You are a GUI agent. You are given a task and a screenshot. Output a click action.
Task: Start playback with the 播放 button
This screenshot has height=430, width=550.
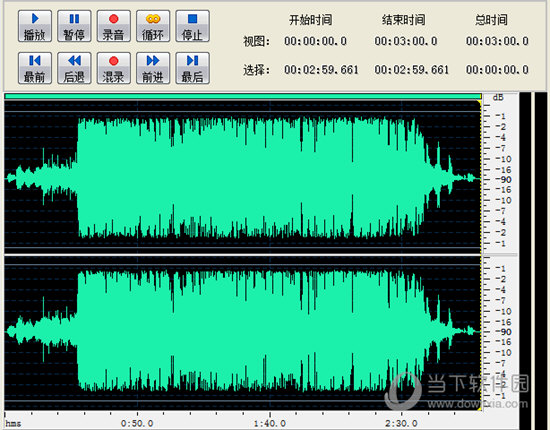tap(35, 26)
